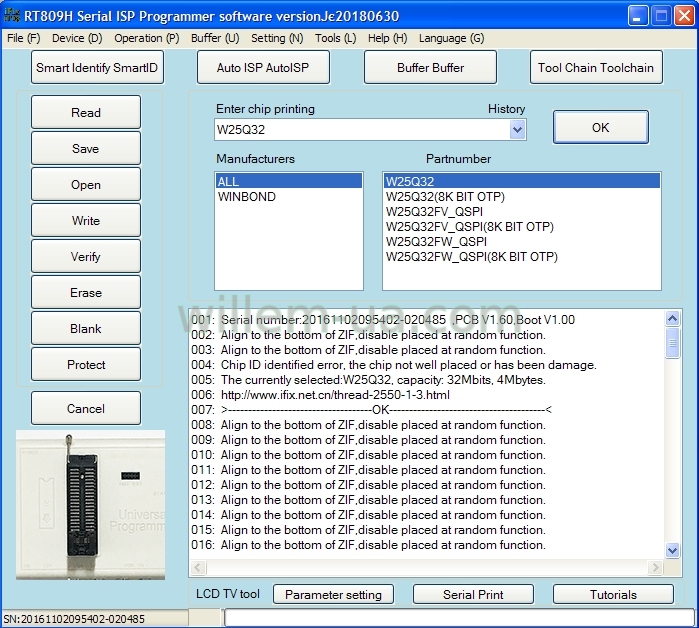
Task: Select W25Q32FV_QSPI(8K BIT OTP) part
Action: 521,226
